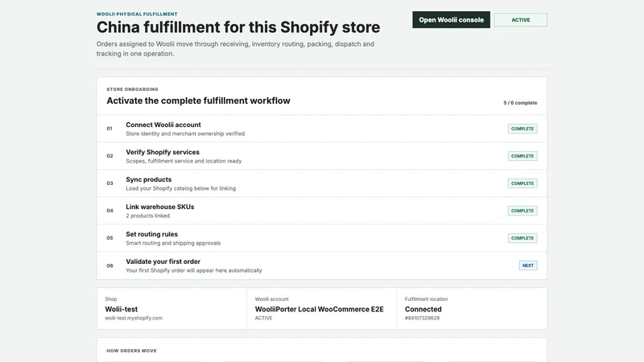Select the Set routing rules step

click(x=322, y=238)
